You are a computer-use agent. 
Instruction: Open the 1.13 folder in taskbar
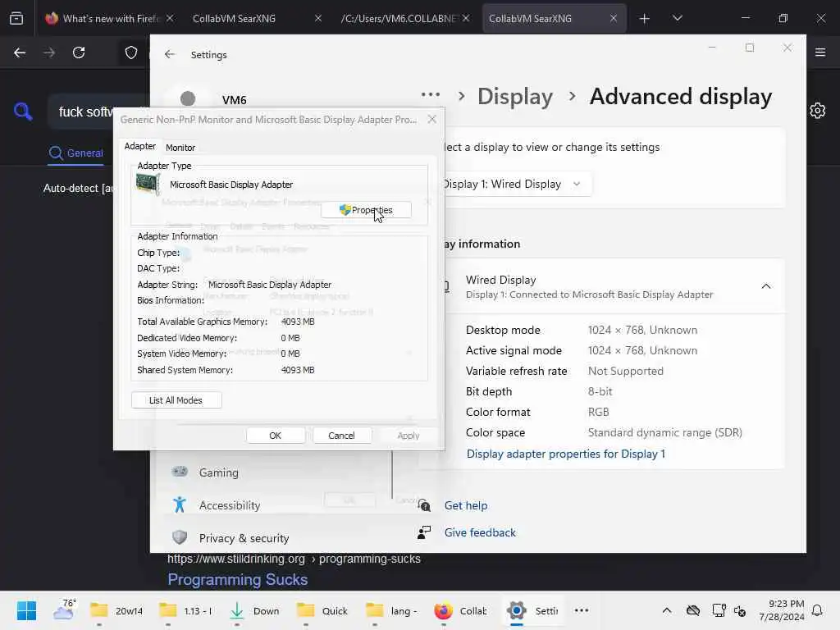coord(185,610)
